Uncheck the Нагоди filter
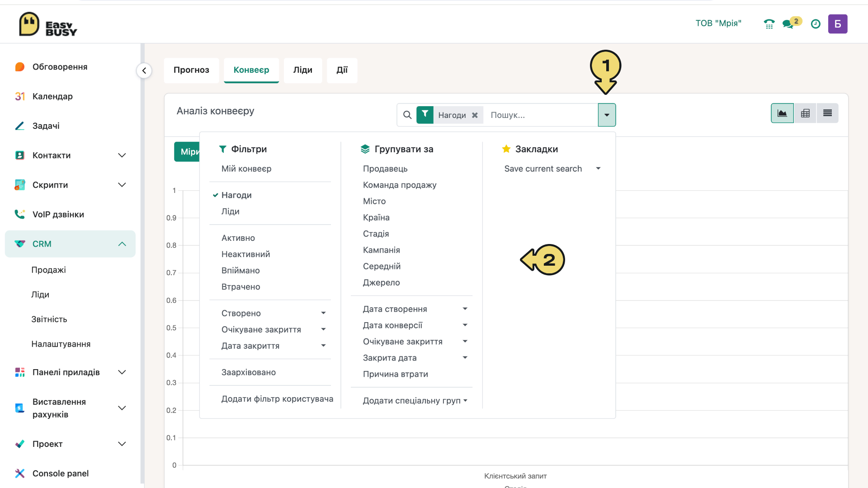This screenshot has height=488, width=868. pos(236,195)
